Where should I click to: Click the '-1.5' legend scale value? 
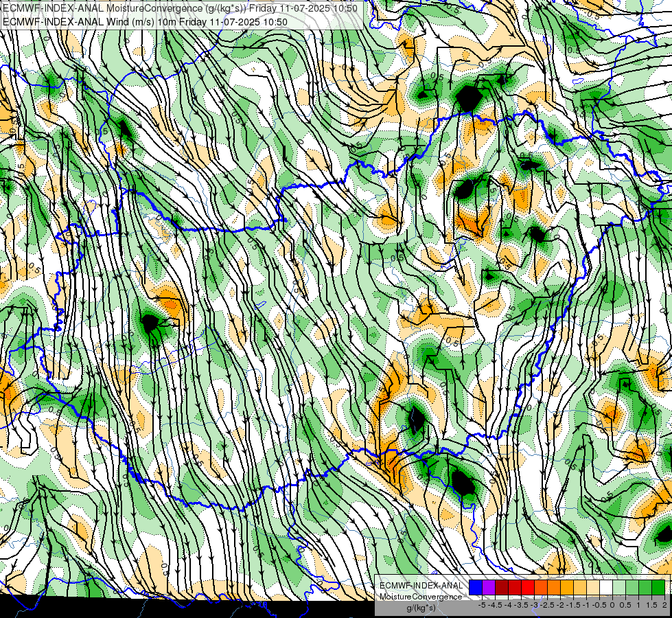573,605
